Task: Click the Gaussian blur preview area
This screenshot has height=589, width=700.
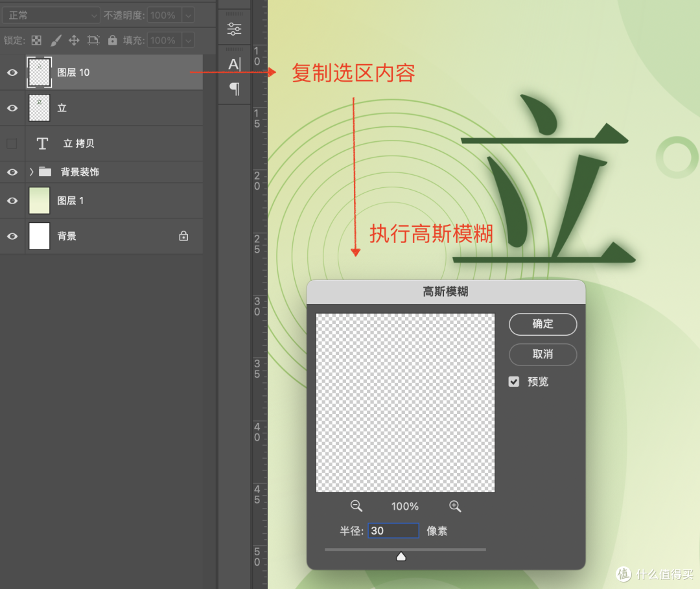Action: 405,403
